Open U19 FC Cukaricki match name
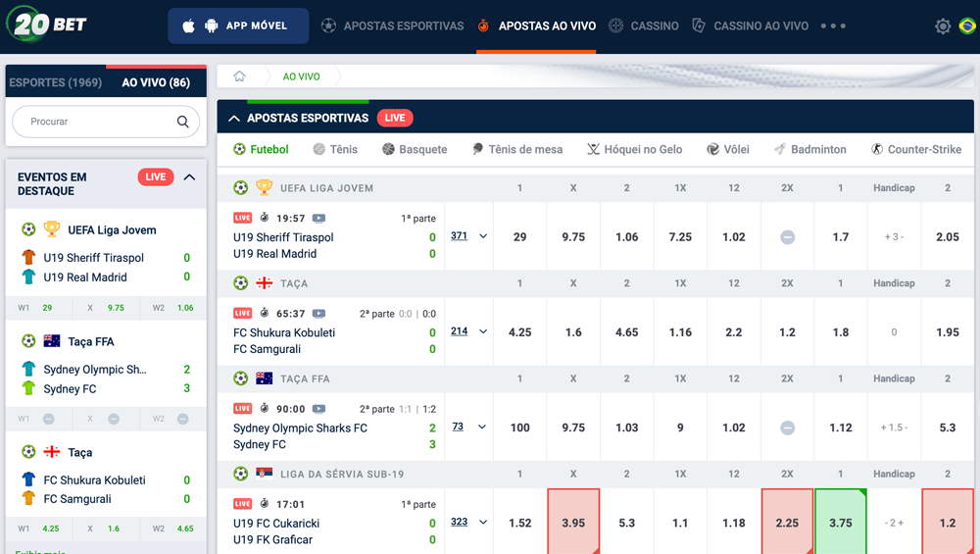 (x=276, y=524)
